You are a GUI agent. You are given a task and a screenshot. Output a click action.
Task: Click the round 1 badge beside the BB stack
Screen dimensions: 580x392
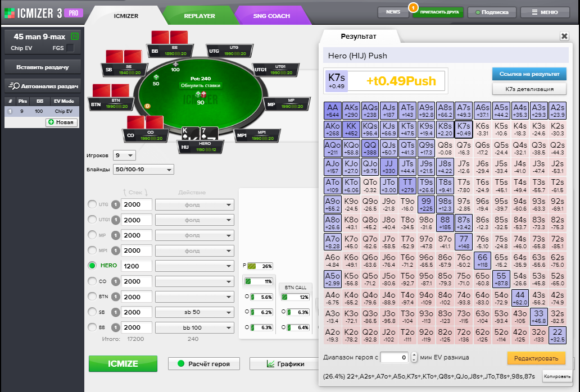(116, 327)
